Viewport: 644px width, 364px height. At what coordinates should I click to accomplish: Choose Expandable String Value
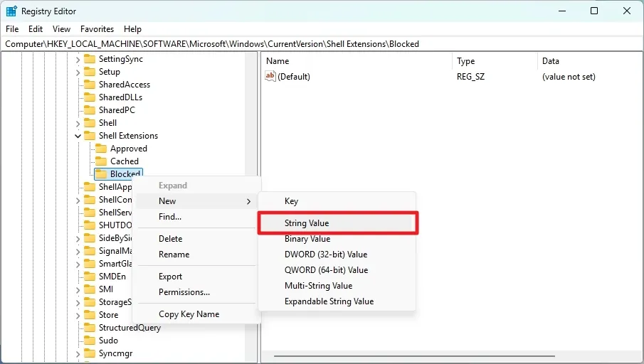coord(337,301)
